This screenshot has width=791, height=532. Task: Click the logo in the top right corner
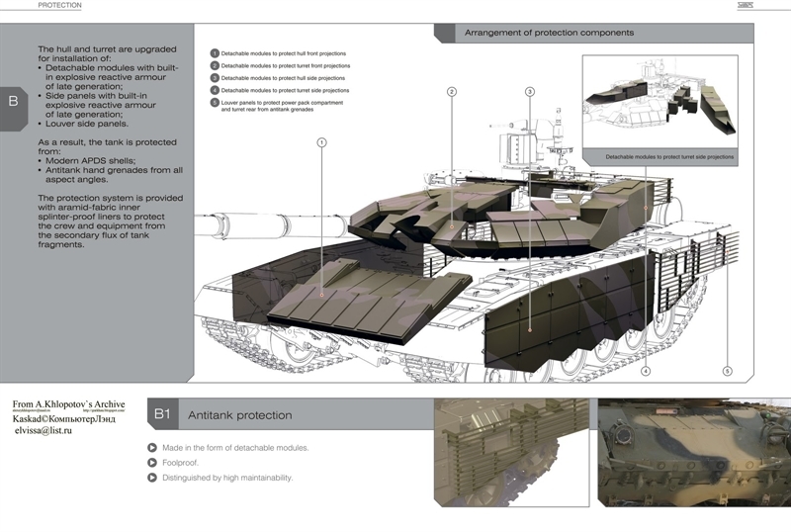coord(746,5)
